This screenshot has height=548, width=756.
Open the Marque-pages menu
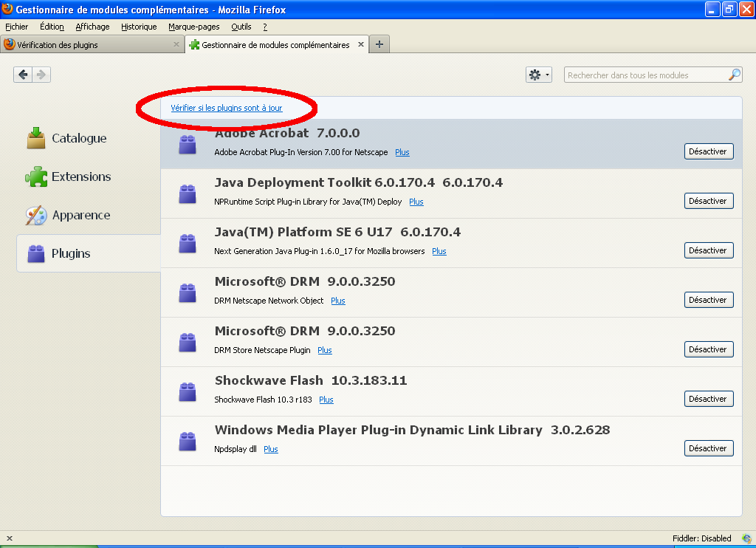point(194,27)
